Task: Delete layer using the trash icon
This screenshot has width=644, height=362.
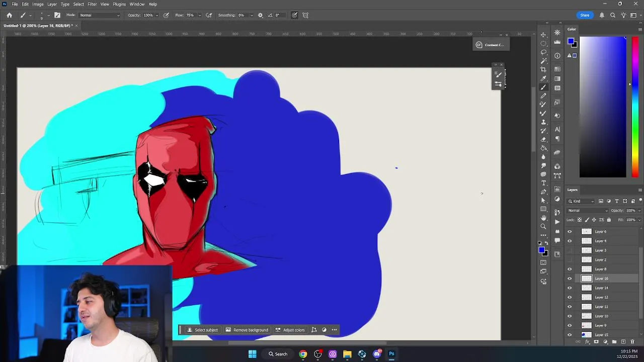Action: [632, 342]
